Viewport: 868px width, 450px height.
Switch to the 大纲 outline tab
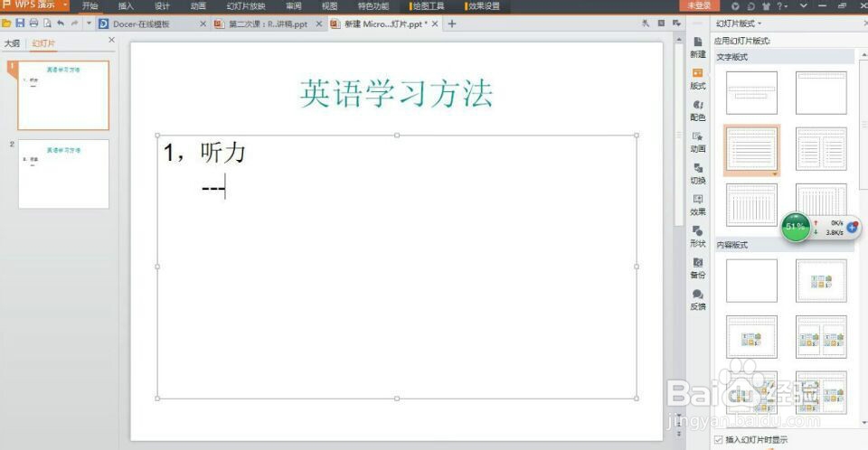pyautogui.click(x=12, y=43)
